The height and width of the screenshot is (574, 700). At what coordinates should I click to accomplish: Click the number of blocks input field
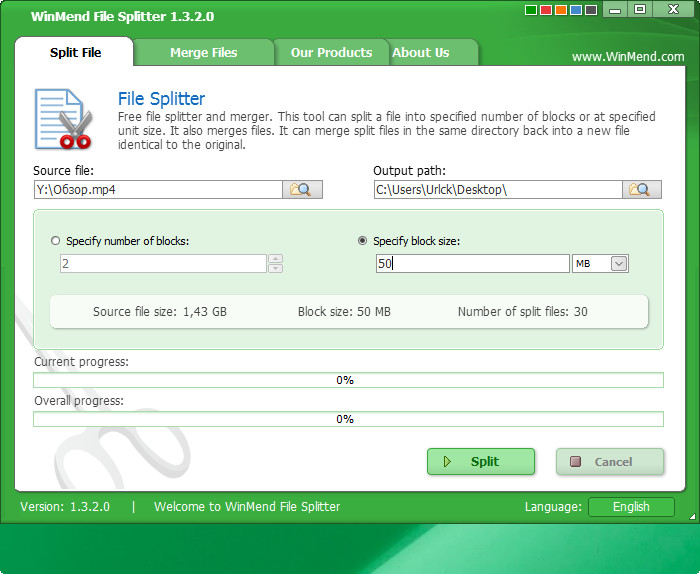pos(163,264)
